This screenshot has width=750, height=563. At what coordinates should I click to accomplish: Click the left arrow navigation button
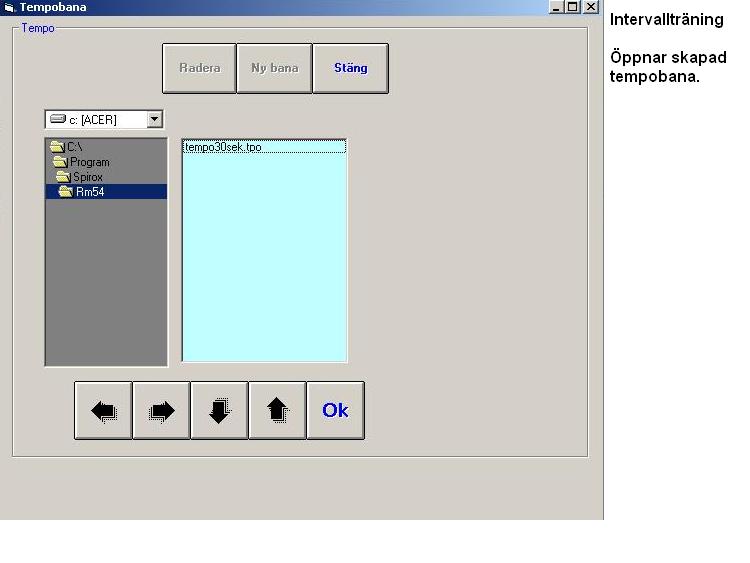point(103,410)
